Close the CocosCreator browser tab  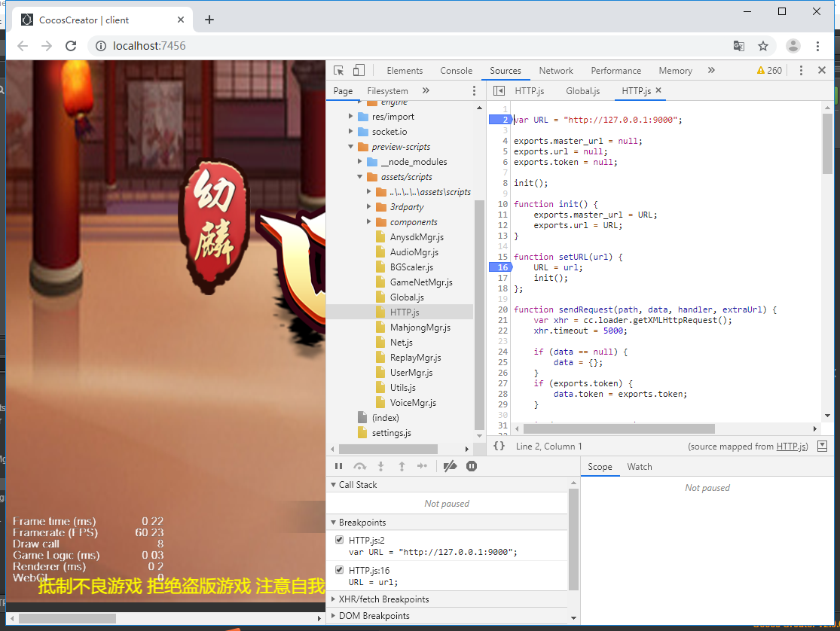pyautogui.click(x=181, y=20)
